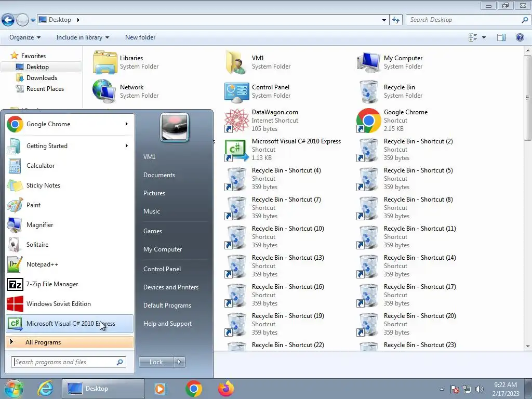This screenshot has height=399, width=532.
Task: Expand shutdown options arrow next to Lock
Action: 179,362
